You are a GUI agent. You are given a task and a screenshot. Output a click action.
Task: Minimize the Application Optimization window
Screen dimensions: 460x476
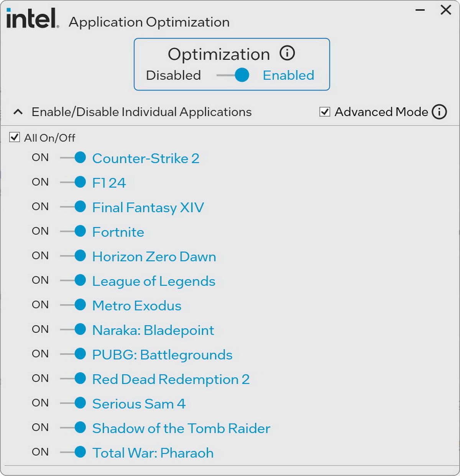pos(420,10)
